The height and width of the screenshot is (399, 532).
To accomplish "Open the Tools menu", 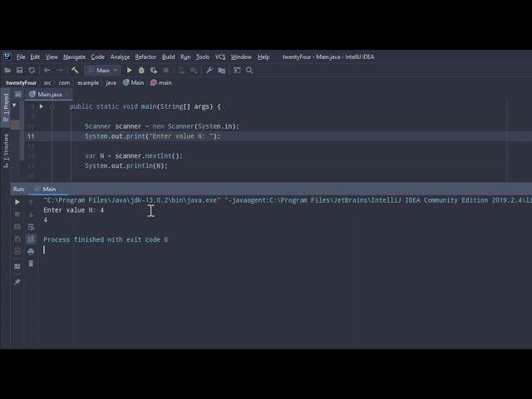I will click(x=203, y=57).
